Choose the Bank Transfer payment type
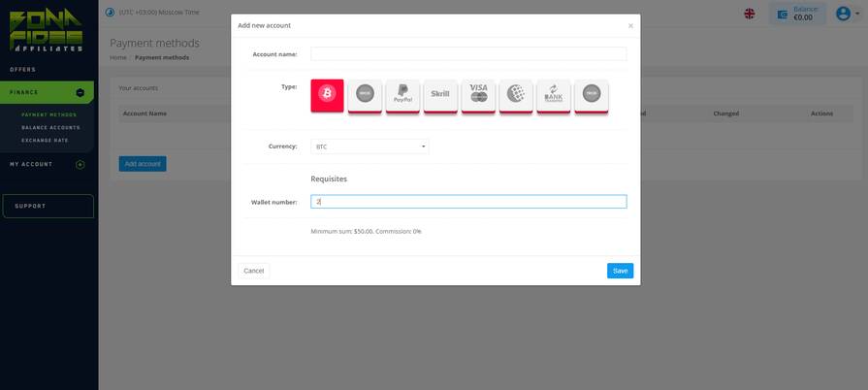The height and width of the screenshot is (390, 868). tap(554, 95)
